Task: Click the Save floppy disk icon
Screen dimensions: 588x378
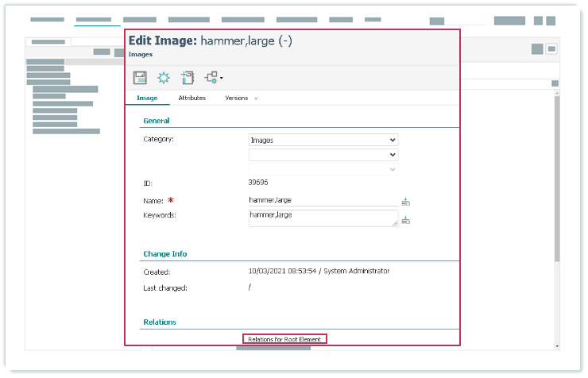Action: coord(140,77)
